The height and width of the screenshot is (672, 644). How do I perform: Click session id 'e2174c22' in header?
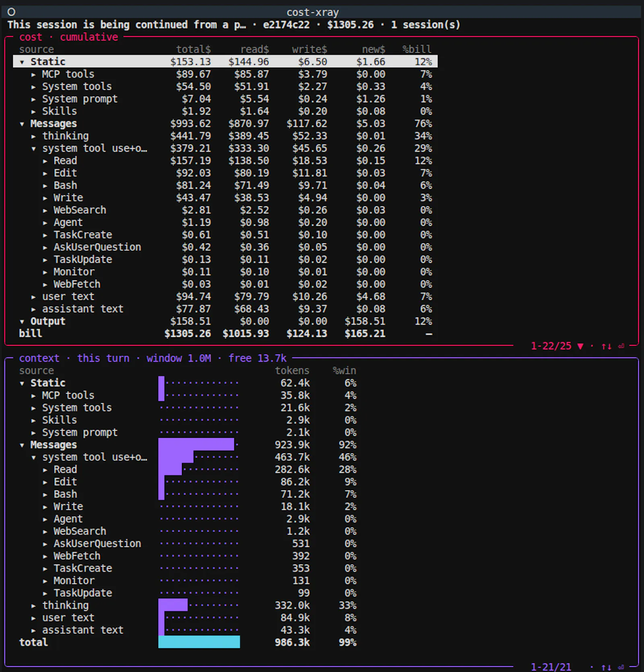tap(286, 25)
